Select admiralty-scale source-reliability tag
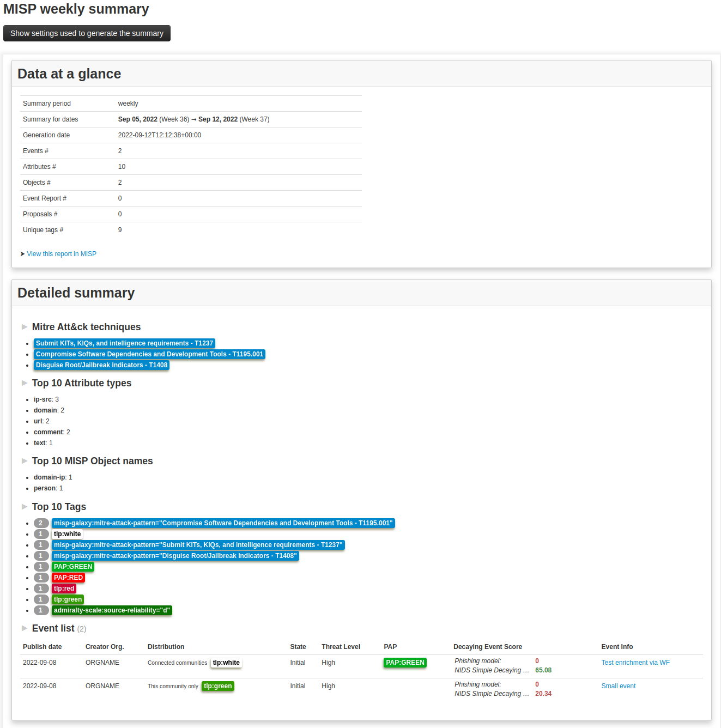721x728 pixels. point(112,610)
